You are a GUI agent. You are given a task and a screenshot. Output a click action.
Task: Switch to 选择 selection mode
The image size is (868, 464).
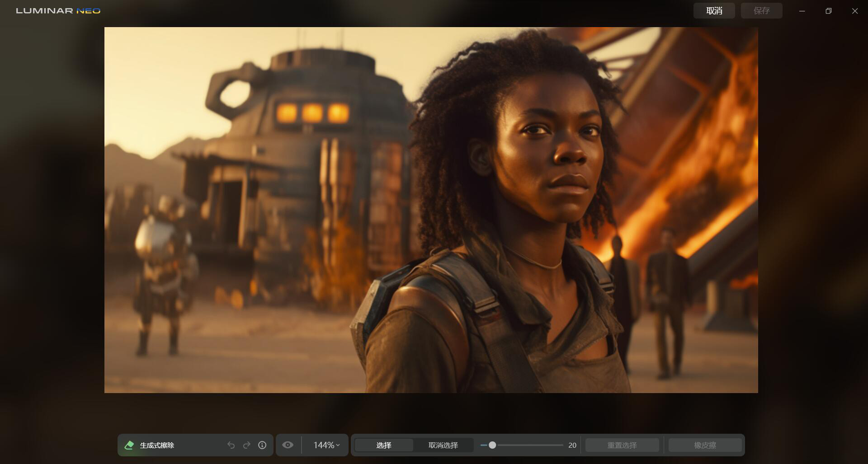[x=384, y=445]
